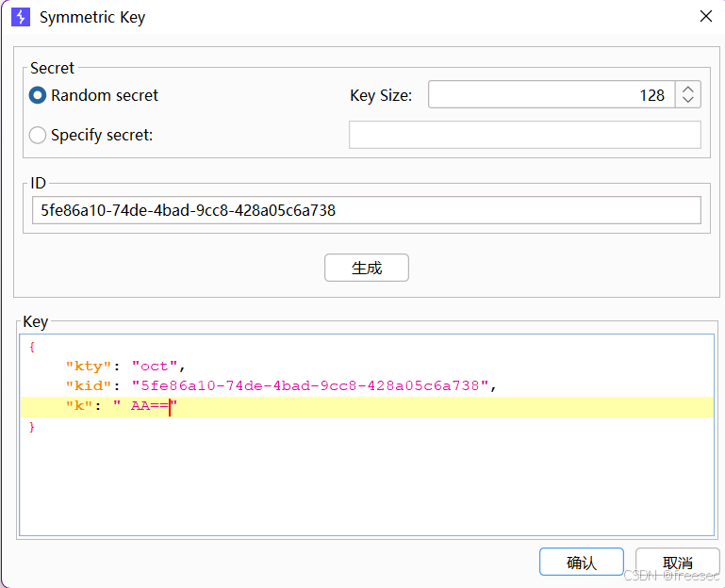Click the ID text field

pos(366,210)
